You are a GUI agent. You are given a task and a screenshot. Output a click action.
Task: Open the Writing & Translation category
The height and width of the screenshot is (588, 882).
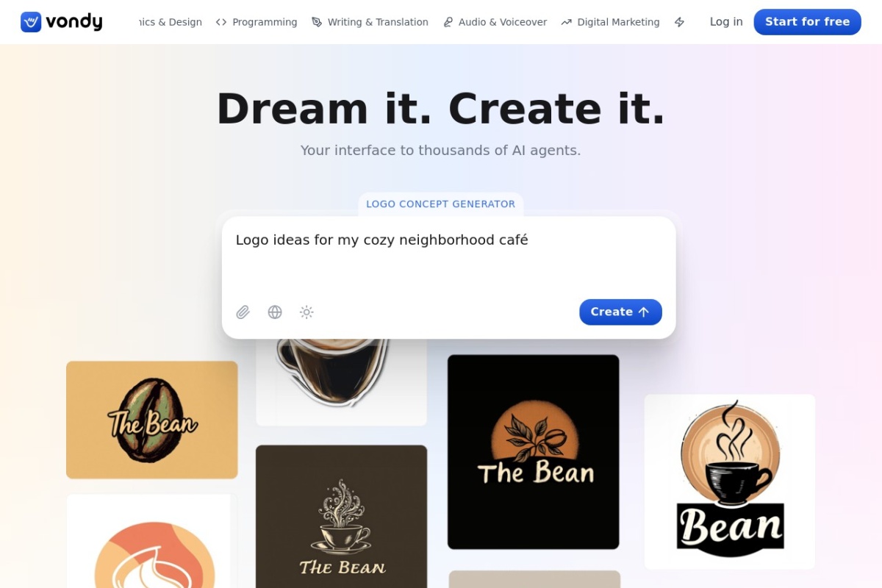click(370, 22)
